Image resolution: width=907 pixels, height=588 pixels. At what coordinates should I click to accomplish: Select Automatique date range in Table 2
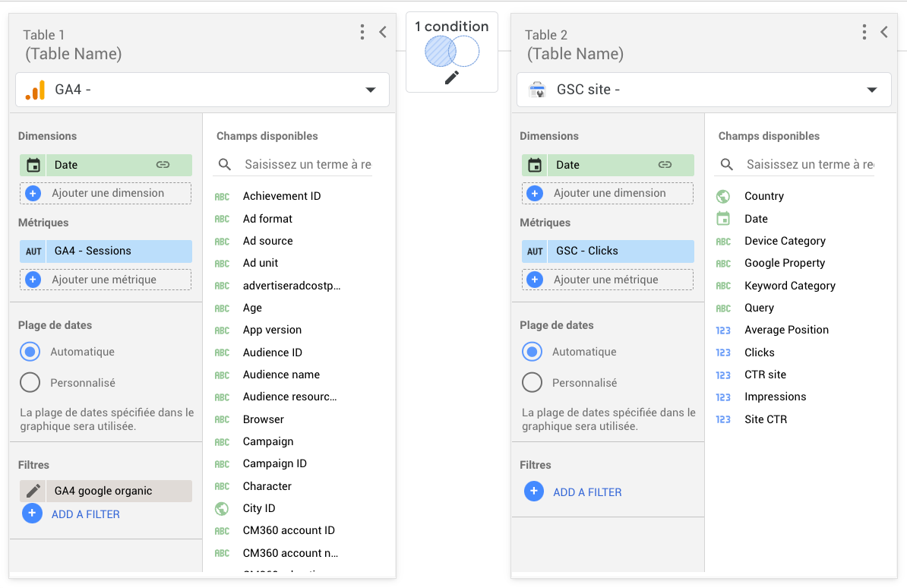(x=533, y=351)
